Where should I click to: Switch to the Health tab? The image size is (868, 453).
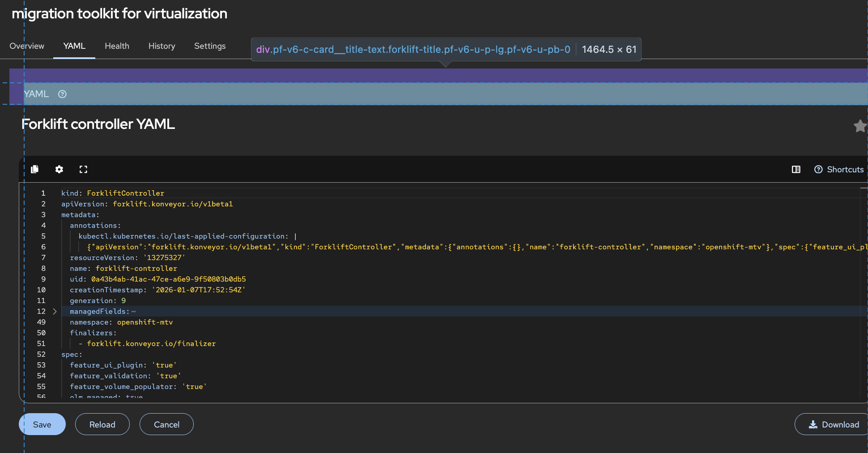click(117, 46)
